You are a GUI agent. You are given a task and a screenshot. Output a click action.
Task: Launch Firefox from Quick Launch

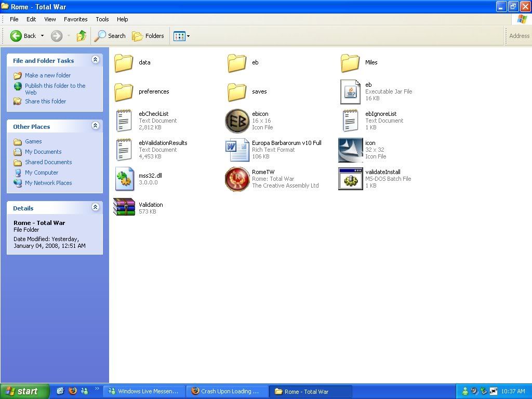pyautogui.click(x=73, y=391)
